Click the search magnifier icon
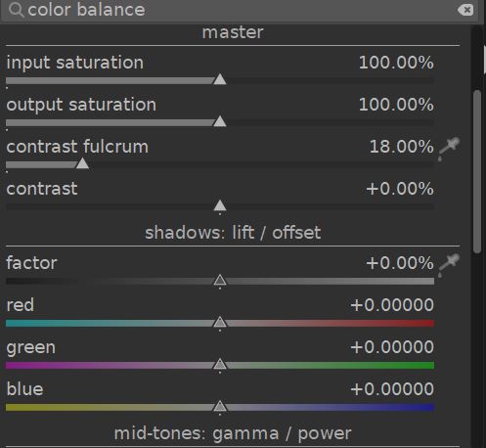 point(16,10)
